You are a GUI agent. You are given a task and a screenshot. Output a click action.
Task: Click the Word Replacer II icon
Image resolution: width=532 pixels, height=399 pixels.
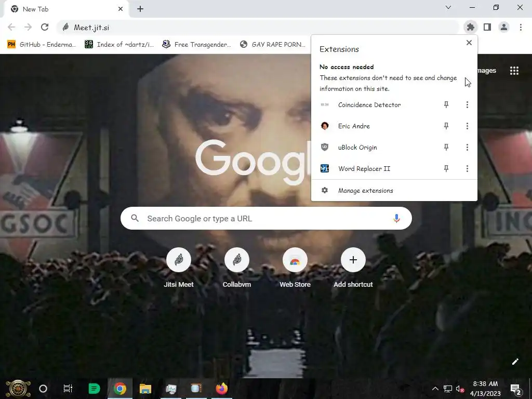[325, 169]
